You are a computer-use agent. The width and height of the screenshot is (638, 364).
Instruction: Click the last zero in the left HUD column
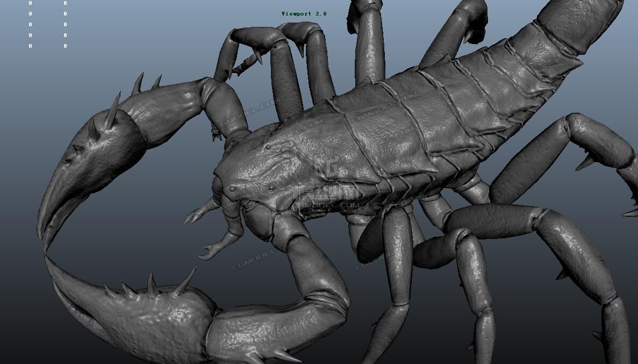coord(30,46)
